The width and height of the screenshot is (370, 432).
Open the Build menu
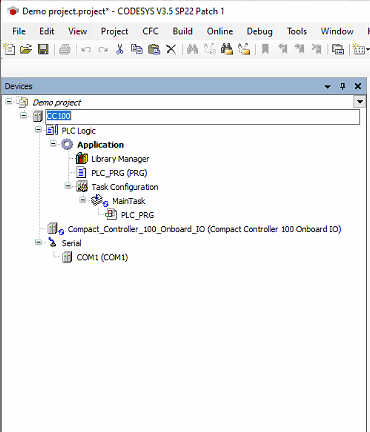tap(183, 31)
